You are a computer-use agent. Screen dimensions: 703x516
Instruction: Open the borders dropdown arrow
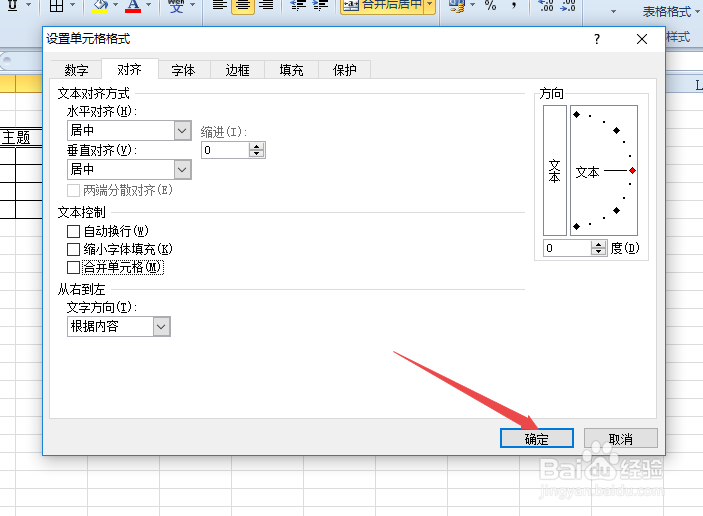click(72, 5)
